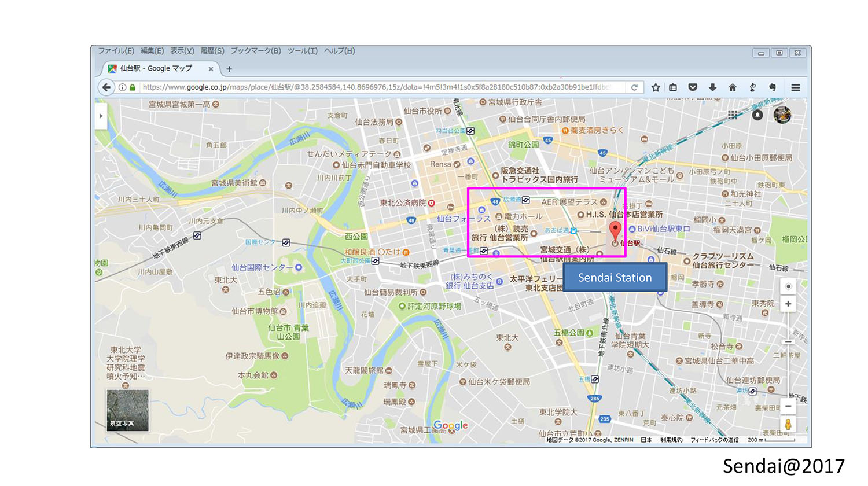Image resolution: width=868 pixels, height=486 pixels.
Task: Click the Evernote elephant icon
Action: click(772, 87)
